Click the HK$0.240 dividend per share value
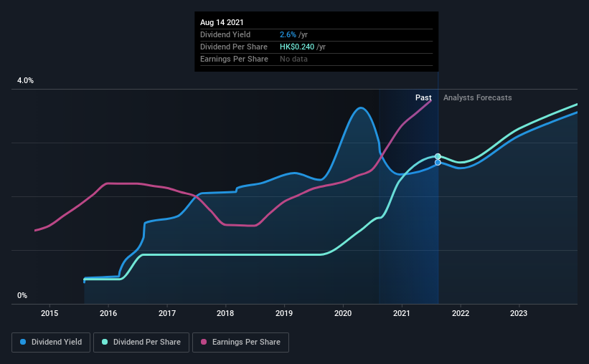Screen dimensions: 589x364 pos(297,47)
